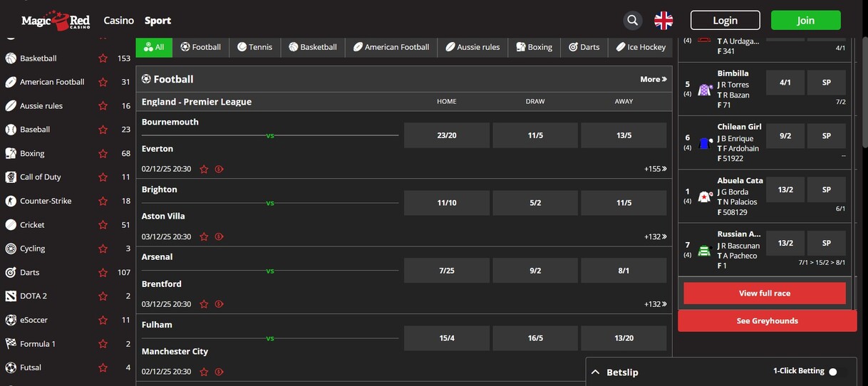The height and width of the screenshot is (386, 868).
Task: Expand +155 markets for Bournemouth vs Everton
Action: coord(656,169)
